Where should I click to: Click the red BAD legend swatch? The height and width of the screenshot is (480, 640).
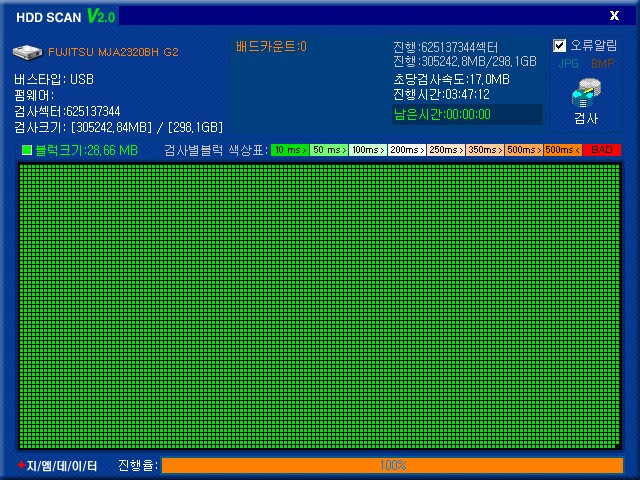(x=602, y=150)
